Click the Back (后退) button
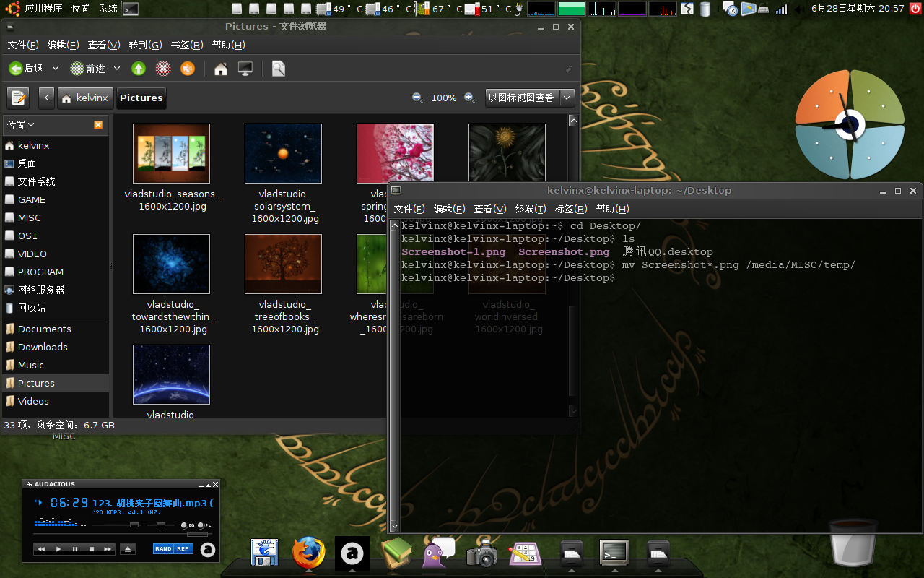Image resolution: width=924 pixels, height=578 pixels. (26, 69)
